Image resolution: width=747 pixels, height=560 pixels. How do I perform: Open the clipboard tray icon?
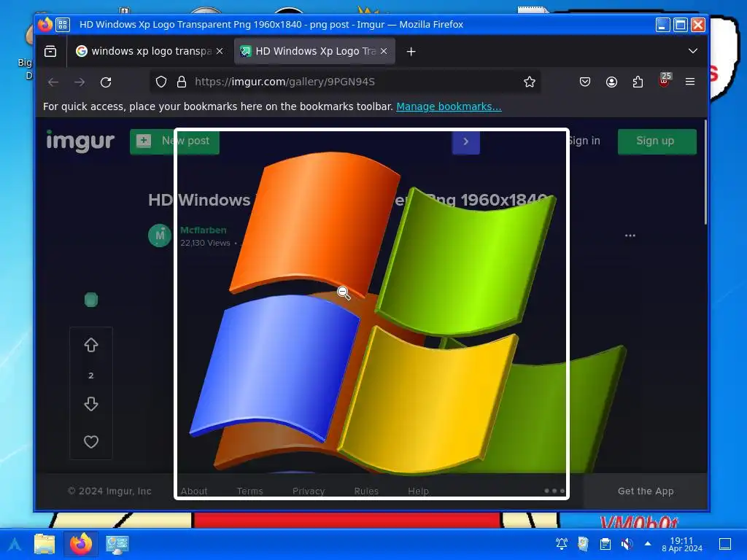pyautogui.click(x=605, y=544)
